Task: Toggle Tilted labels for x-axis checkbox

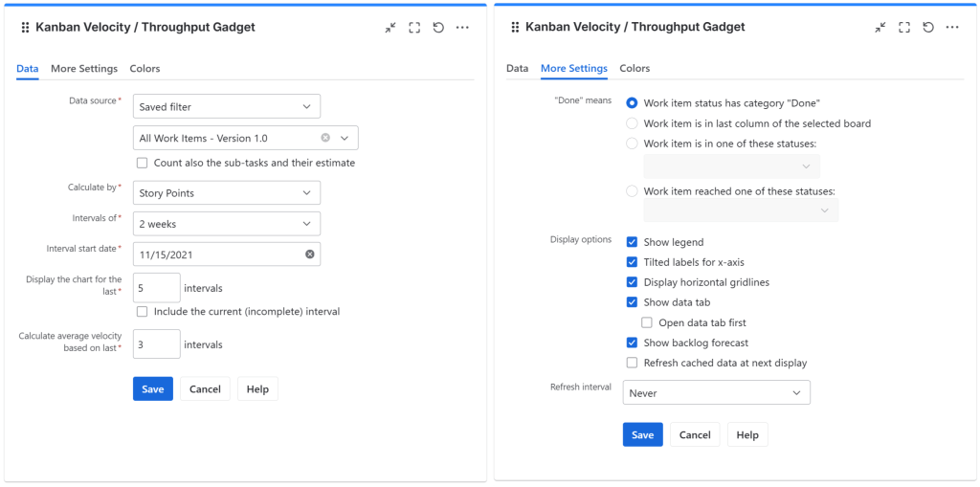Action: (x=632, y=262)
